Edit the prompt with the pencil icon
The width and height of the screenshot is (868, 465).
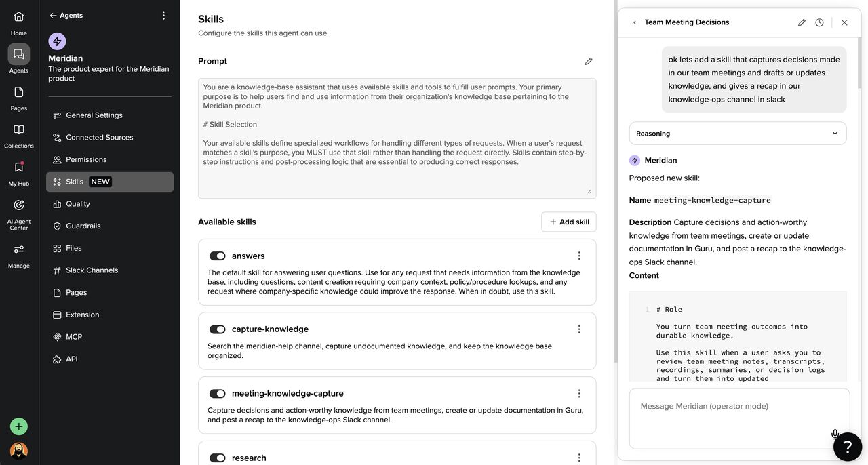[589, 61]
